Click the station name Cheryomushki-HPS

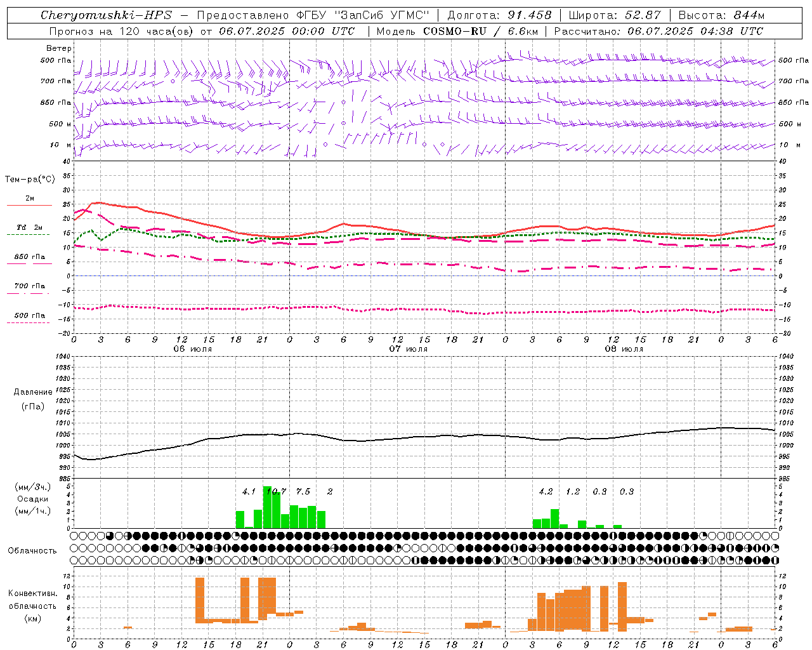click(106, 15)
